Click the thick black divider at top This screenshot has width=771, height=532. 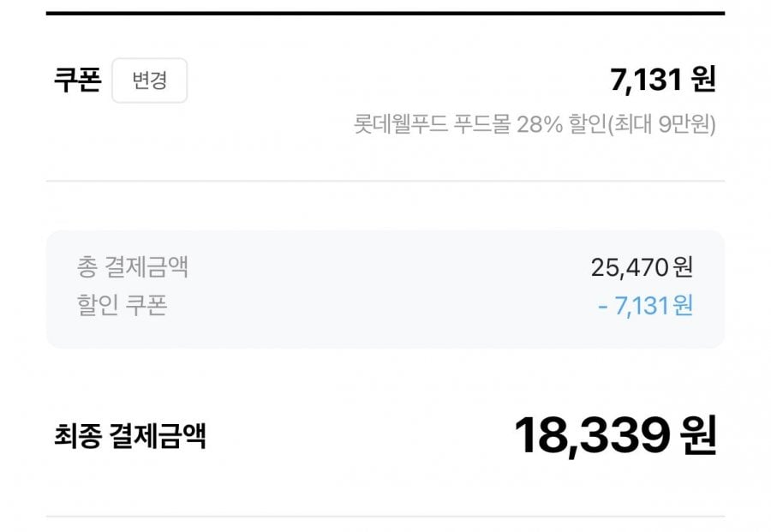pos(385,14)
